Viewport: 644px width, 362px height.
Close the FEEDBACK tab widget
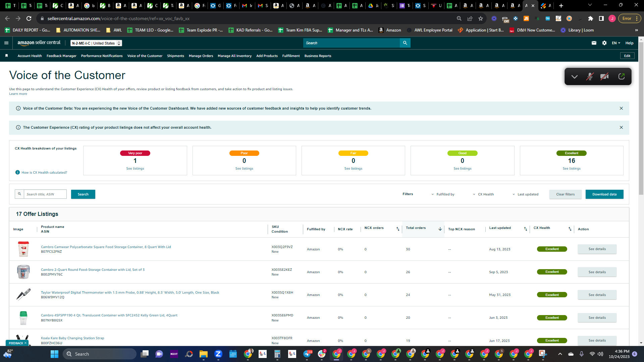tap(25, 343)
